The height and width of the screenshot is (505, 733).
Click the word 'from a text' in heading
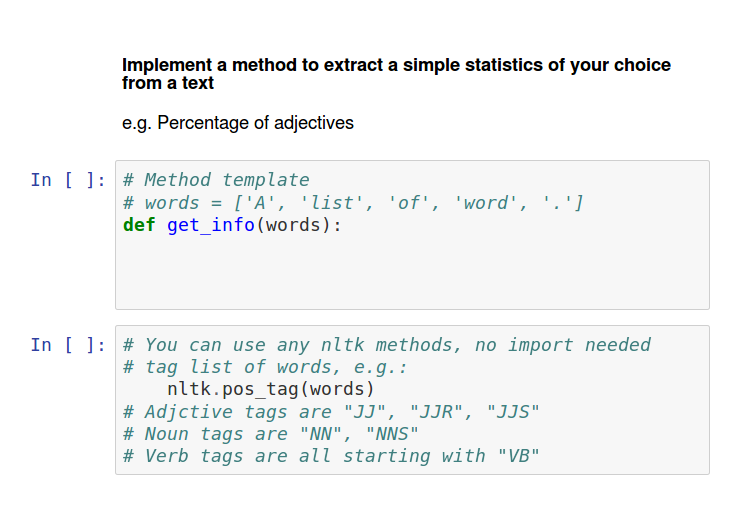(168, 83)
